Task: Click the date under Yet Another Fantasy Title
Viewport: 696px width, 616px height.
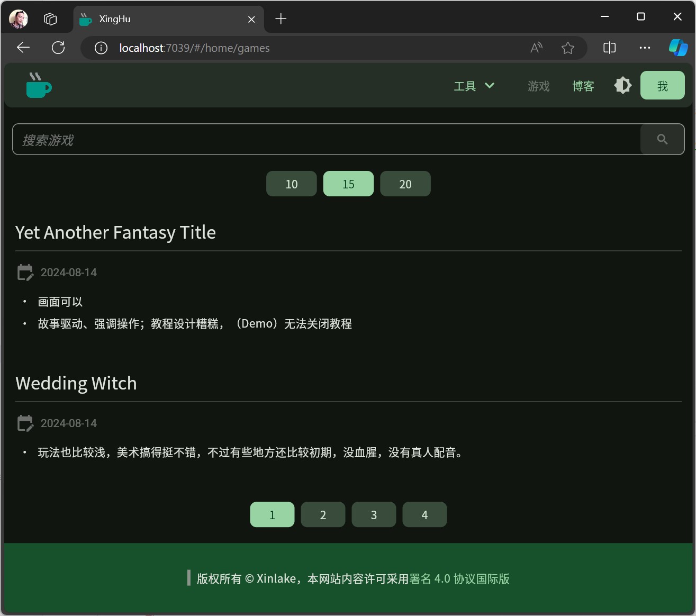Action: tap(69, 273)
